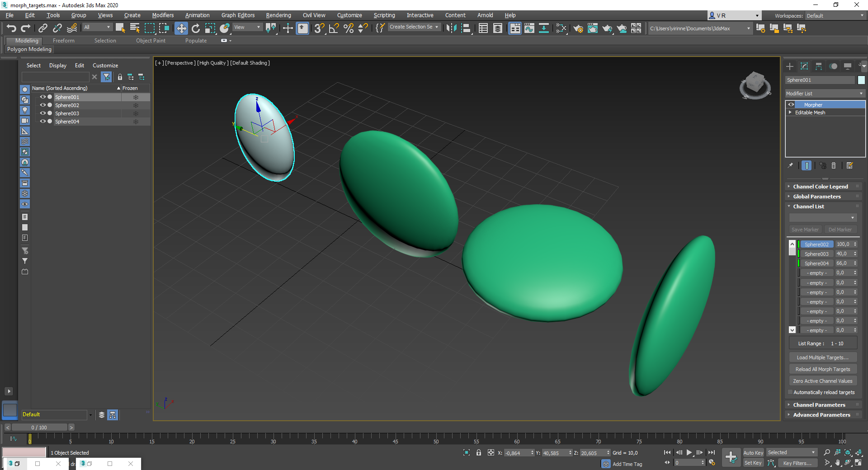This screenshot has width=868, height=470.
Task: Hide Sphere002 using its eye toggle
Action: tap(42, 105)
